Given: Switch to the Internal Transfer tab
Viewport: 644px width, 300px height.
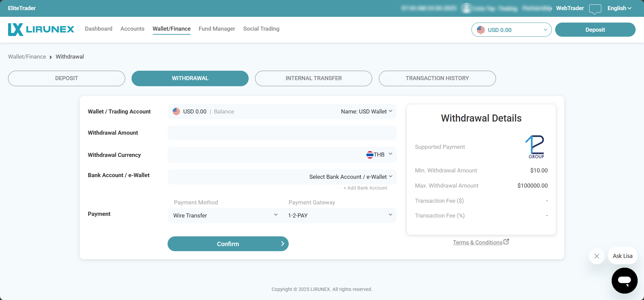Looking at the screenshot, I should point(313,78).
